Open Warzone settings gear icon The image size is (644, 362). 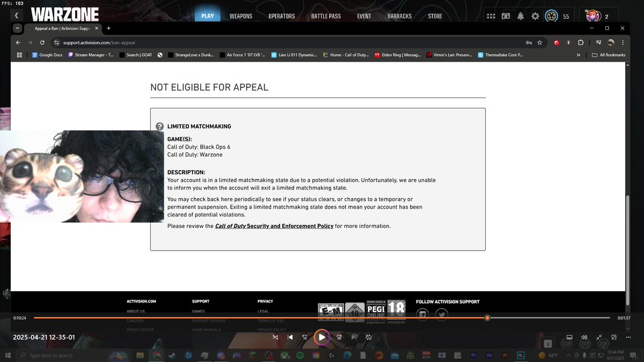(x=535, y=16)
